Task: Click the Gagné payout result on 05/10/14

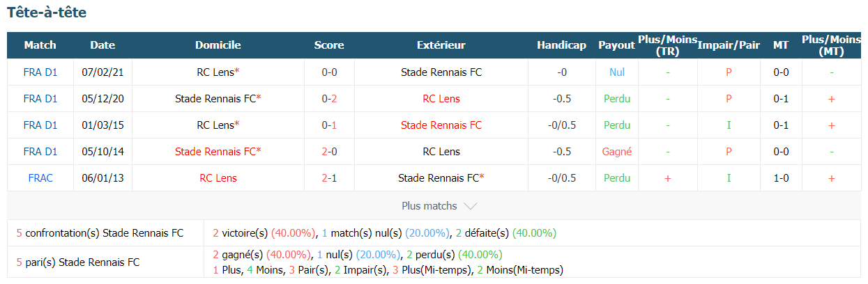Action: point(616,151)
